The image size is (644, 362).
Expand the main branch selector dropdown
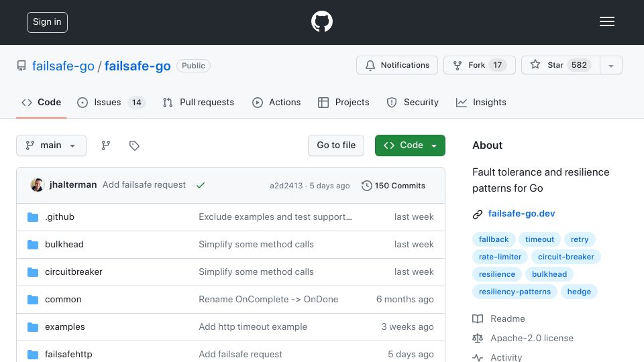pyautogui.click(x=52, y=145)
